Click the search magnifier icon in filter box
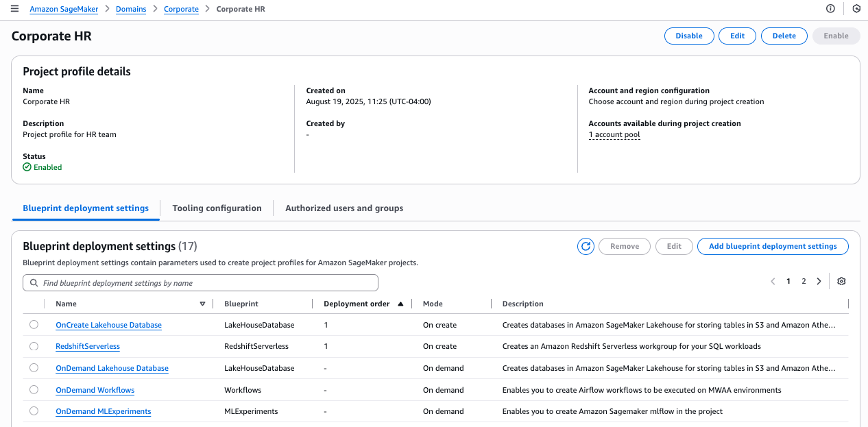The height and width of the screenshot is (427, 868). [34, 283]
